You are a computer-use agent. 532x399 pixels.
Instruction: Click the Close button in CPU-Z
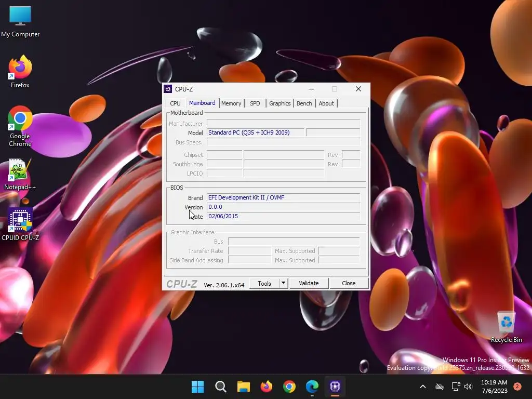349,283
